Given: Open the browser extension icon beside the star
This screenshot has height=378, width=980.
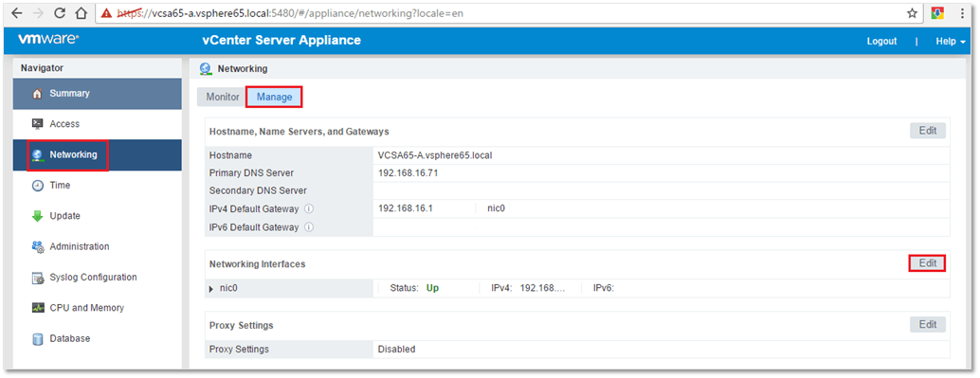Looking at the screenshot, I should (936, 12).
